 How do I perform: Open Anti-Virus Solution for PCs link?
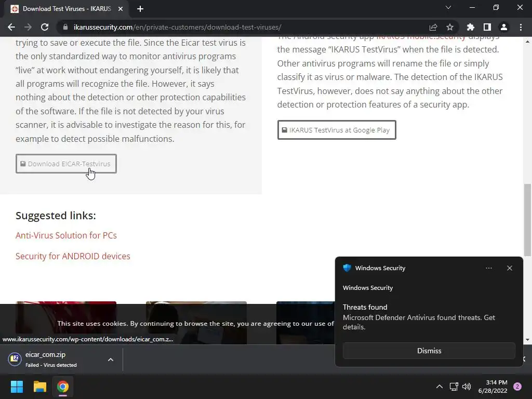coord(66,235)
